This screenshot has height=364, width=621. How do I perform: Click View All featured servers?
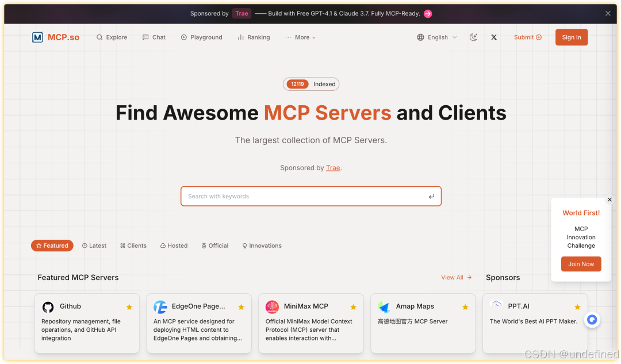(x=456, y=277)
